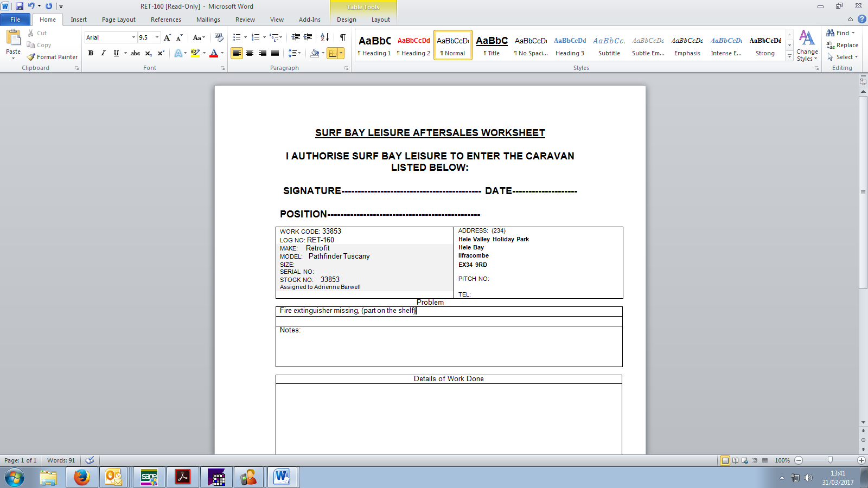Viewport: 868px width, 488px height.
Task: Sort the selected text alphabetically
Action: tap(324, 37)
